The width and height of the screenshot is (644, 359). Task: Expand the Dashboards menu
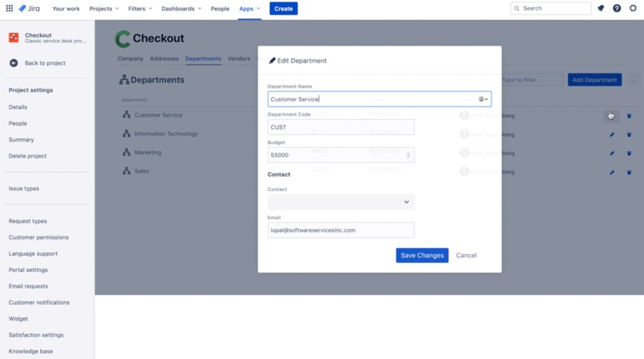(x=181, y=8)
